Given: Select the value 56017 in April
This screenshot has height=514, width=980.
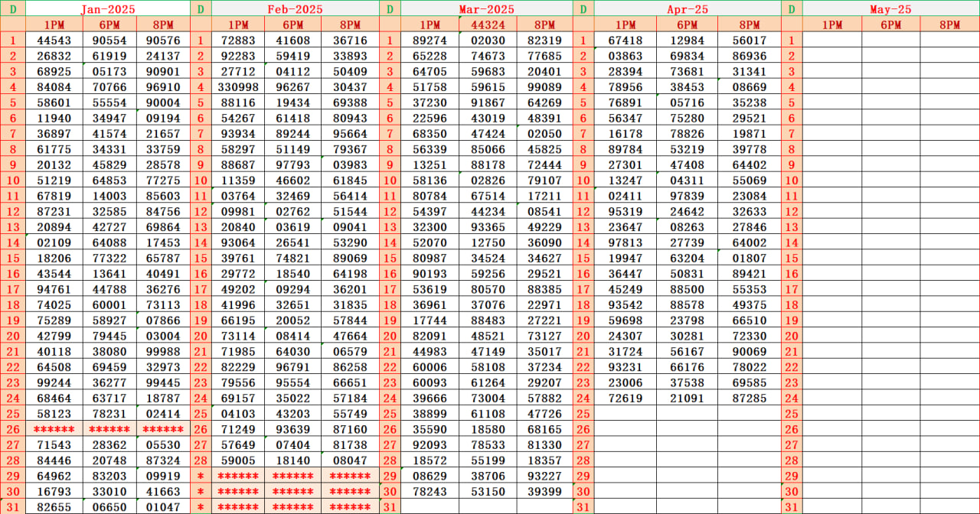Looking at the screenshot, I should click(x=750, y=41).
